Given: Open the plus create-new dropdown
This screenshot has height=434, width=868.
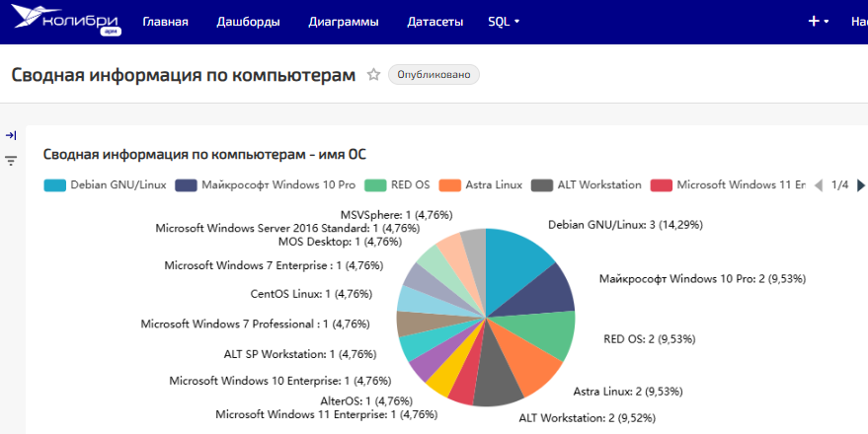Looking at the screenshot, I should pyautogui.click(x=819, y=22).
